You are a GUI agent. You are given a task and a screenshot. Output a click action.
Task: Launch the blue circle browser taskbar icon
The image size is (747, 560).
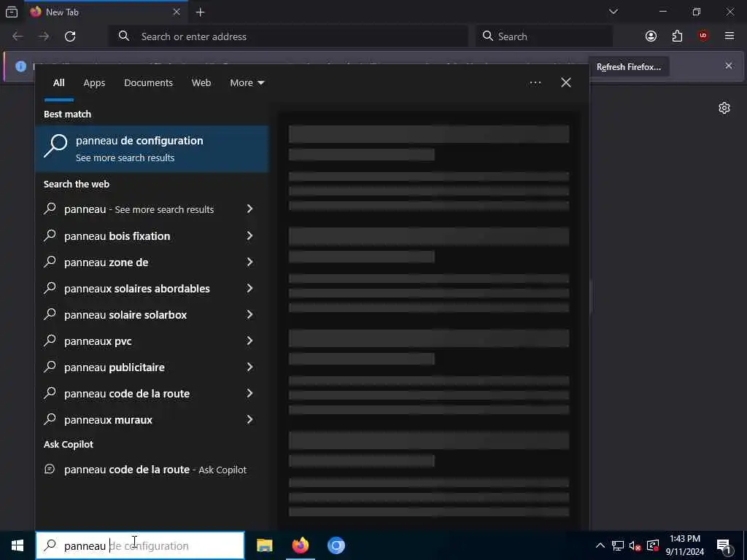336,545
